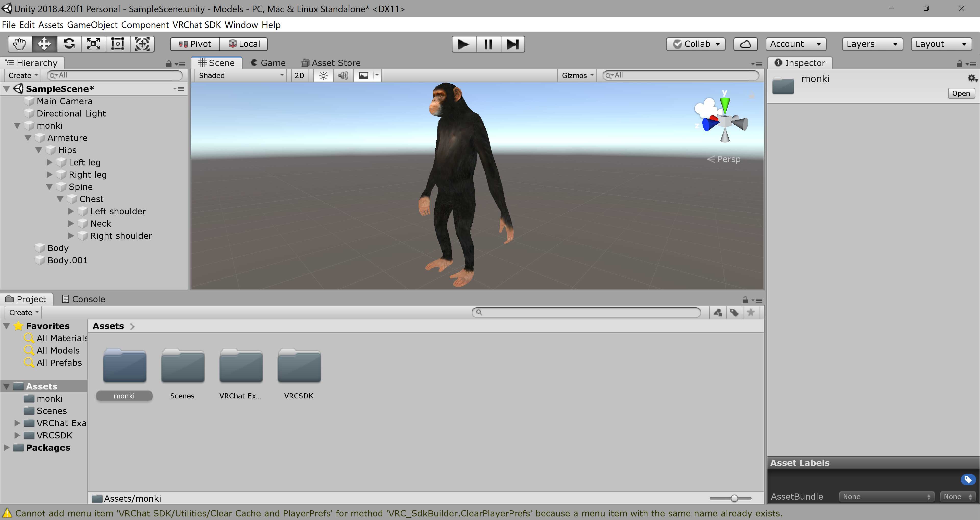This screenshot has height=520, width=980.
Task: Select the Rect Transform tool
Action: click(118, 44)
